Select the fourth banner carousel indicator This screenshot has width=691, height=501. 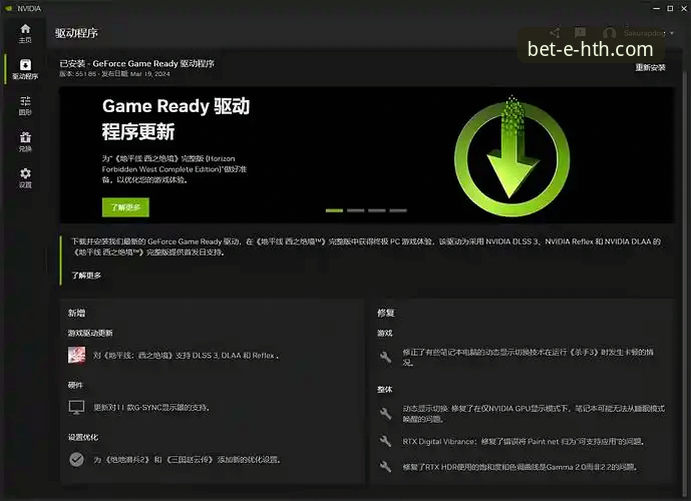398,211
